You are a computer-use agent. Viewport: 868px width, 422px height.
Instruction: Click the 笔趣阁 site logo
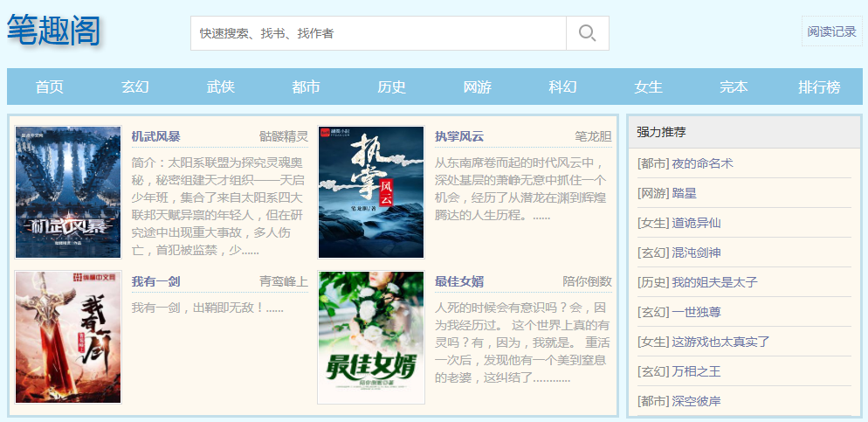pyautogui.click(x=53, y=31)
